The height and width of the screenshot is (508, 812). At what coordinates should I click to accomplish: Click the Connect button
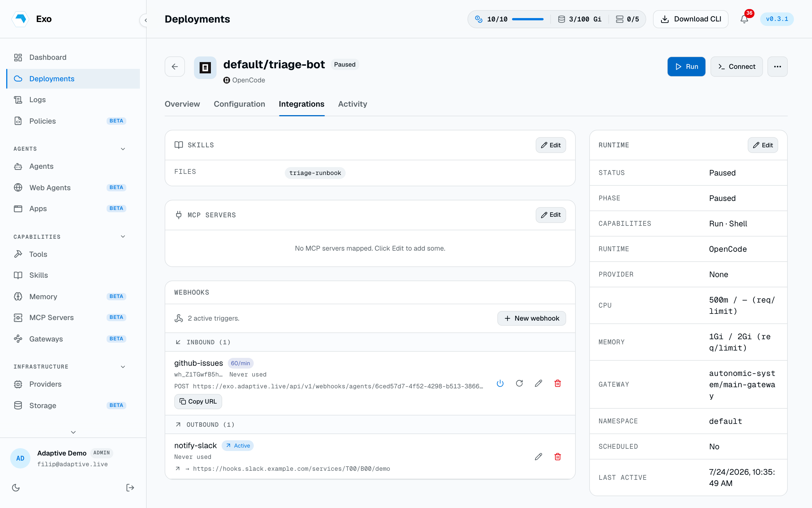click(x=736, y=67)
